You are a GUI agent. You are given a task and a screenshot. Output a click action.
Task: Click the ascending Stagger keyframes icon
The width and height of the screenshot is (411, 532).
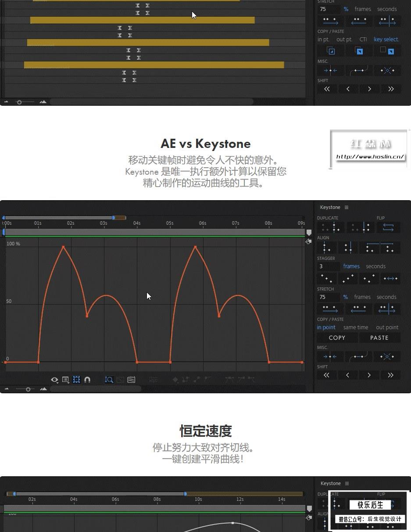347,278
